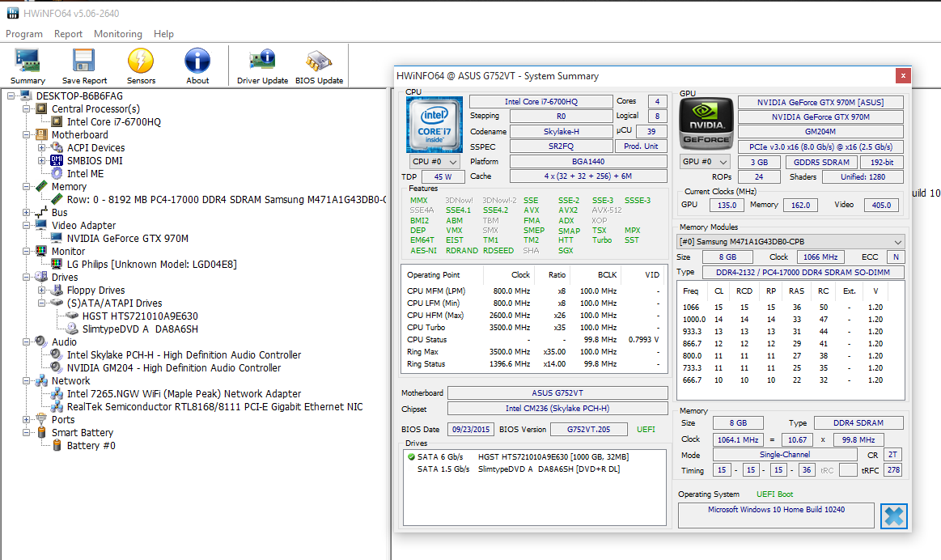Select the Motherboard icon in the tree

(41, 134)
